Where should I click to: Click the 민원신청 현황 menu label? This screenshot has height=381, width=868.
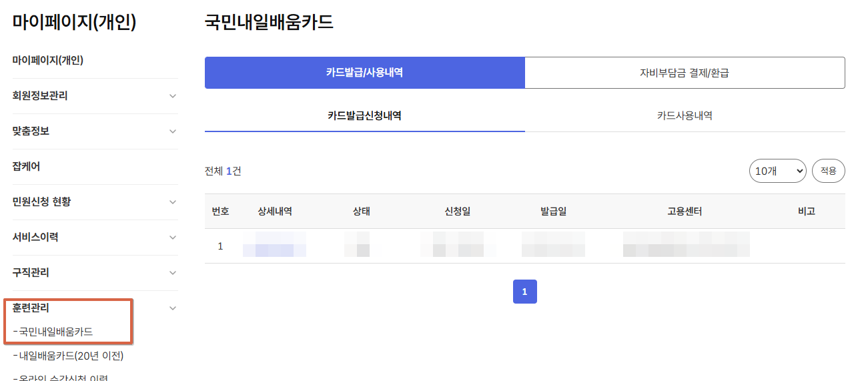(41, 202)
